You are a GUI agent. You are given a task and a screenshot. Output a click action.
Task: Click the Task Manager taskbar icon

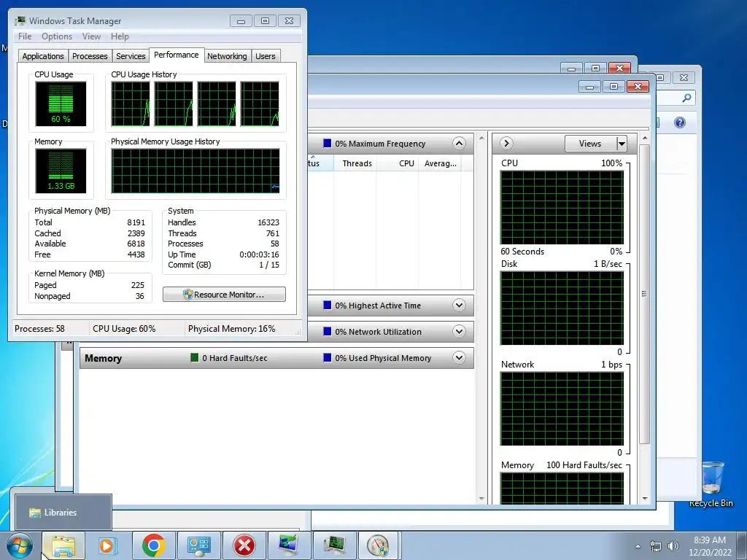[x=334, y=545]
